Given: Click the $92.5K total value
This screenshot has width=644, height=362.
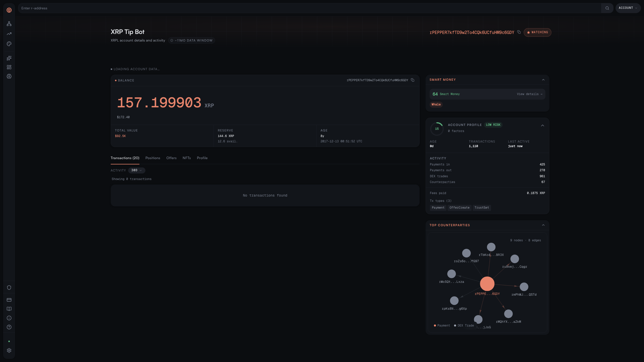Looking at the screenshot, I should coord(120,136).
